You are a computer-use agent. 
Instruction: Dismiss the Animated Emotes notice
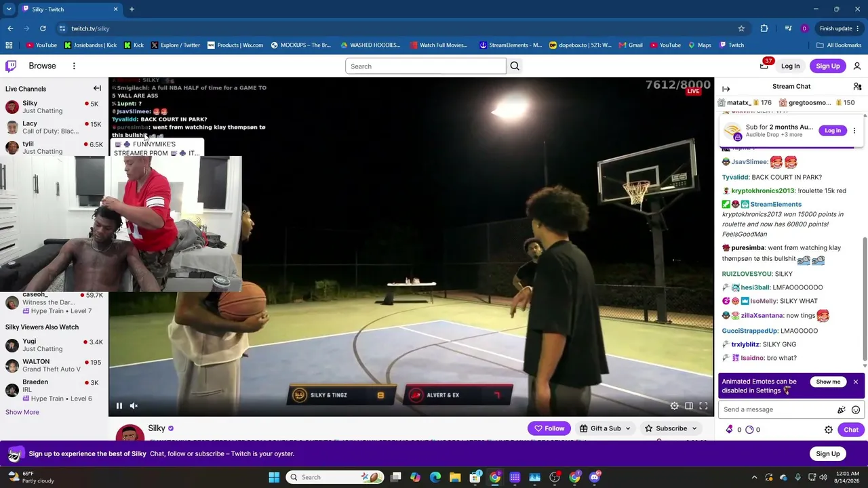856,382
